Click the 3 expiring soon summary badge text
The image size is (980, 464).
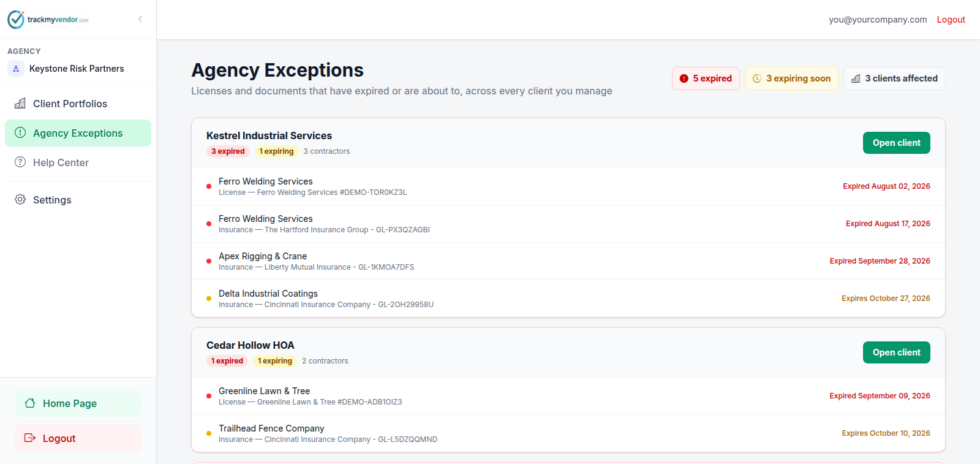(798, 78)
